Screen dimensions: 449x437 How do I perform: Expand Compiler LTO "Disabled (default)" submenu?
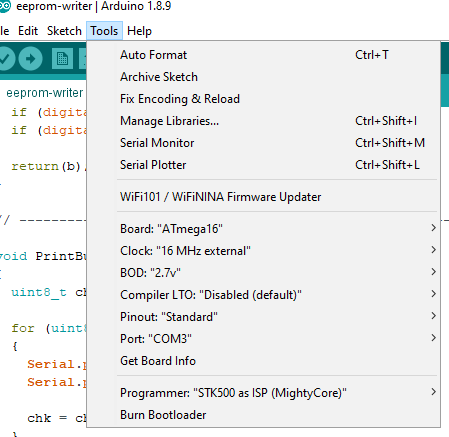[263, 295]
